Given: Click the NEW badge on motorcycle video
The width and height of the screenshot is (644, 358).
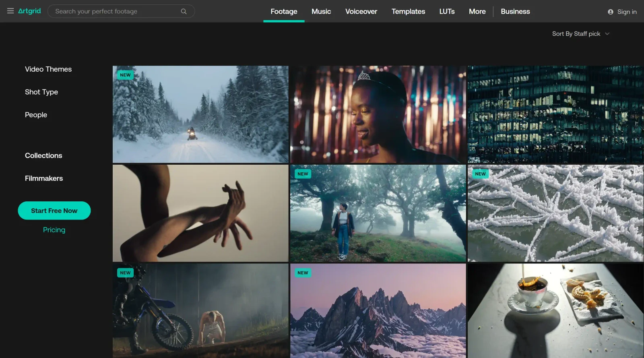Looking at the screenshot, I should click(x=125, y=273).
